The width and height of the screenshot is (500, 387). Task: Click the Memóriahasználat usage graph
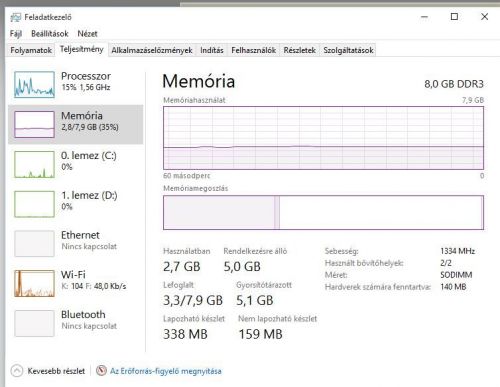[323, 138]
